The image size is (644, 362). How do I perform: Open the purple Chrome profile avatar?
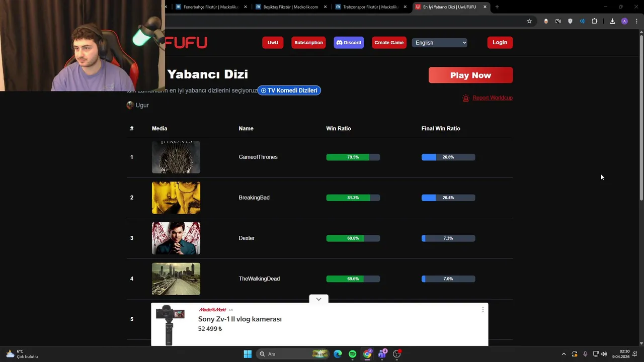point(624,21)
